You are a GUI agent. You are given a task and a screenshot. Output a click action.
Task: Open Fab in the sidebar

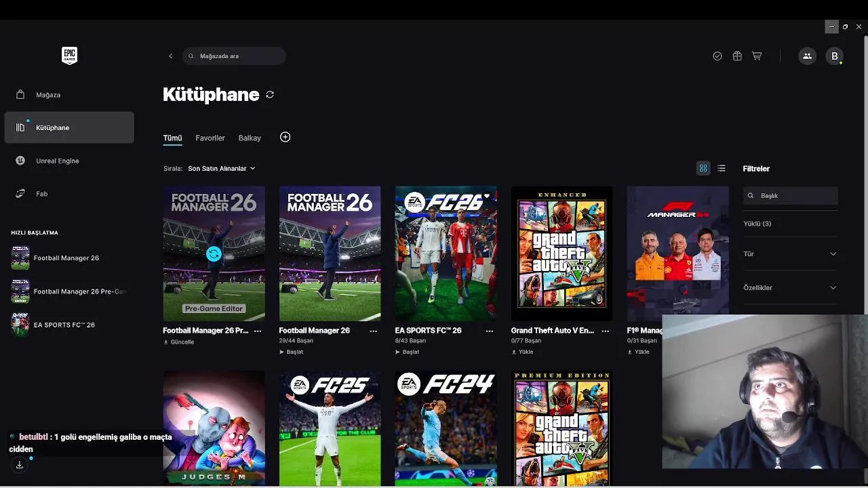[x=69, y=194]
